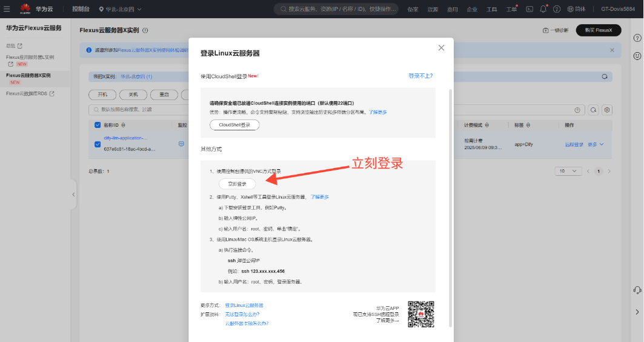The height and width of the screenshot is (342, 644).
Task: Open the CloudShell terminal icon in header
Action: coord(529,9)
